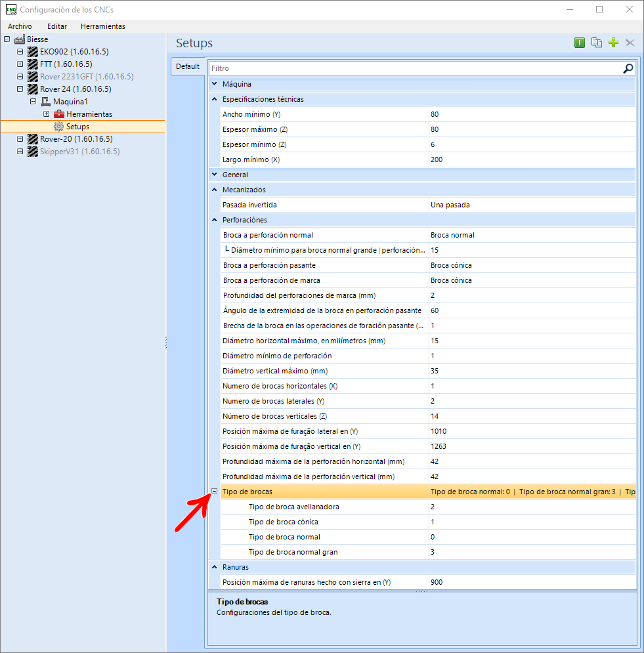Click the FTT machine icon
Image resolution: width=644 pixels, height=653 pixels.
[33, 64]
